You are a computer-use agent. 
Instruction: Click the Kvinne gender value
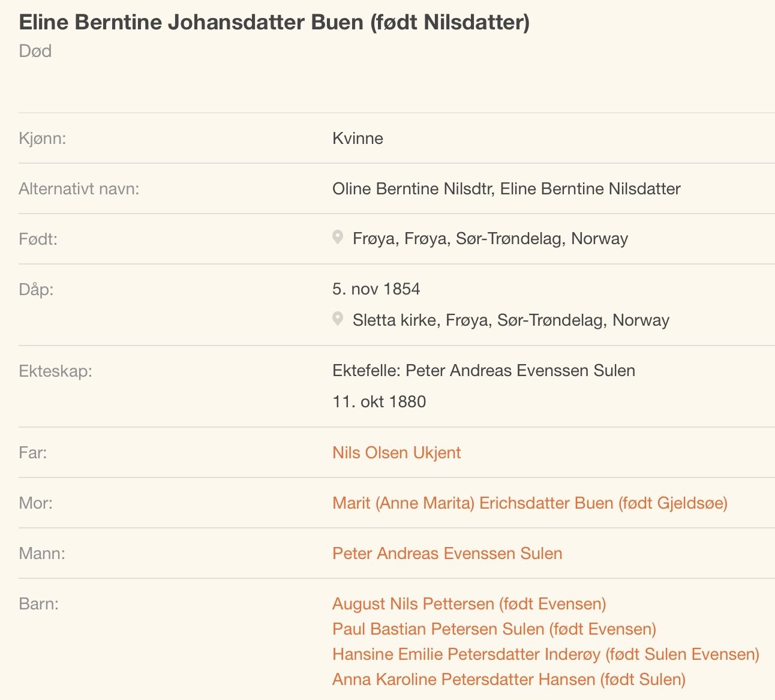pos(358,139)
